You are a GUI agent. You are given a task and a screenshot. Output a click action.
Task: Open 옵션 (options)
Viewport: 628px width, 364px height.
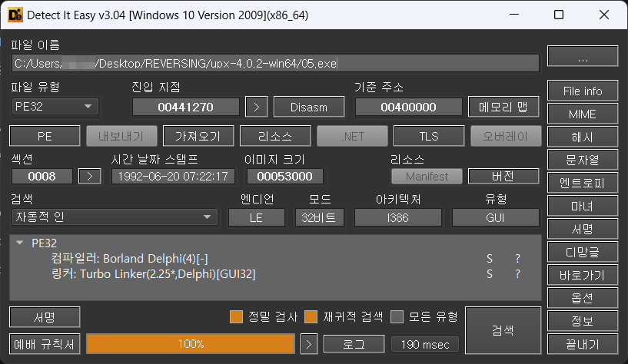coord(583,298)
